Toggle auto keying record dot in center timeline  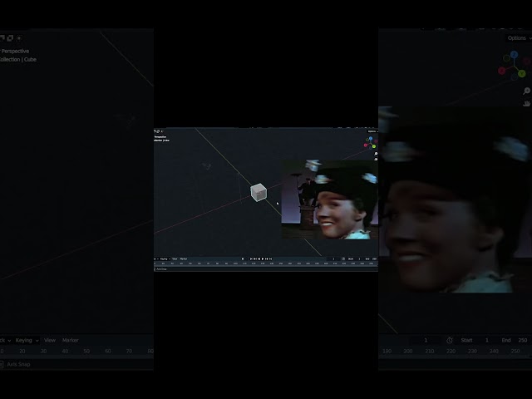tap(243, 259)
